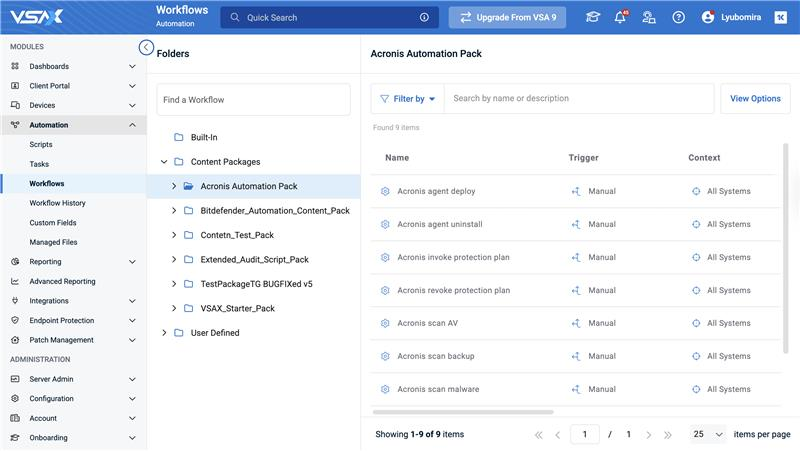Select Workflows in the sidebar
Screen dimensions: 800x451
[47, 184]
